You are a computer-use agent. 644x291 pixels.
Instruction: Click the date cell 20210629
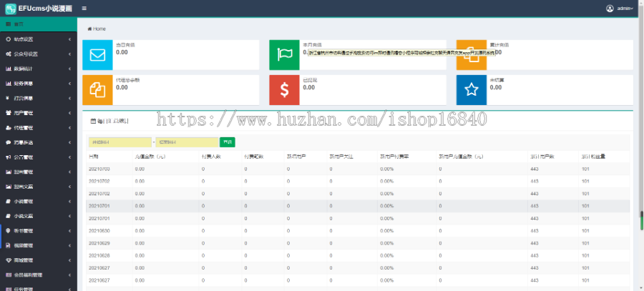point(99,243)
